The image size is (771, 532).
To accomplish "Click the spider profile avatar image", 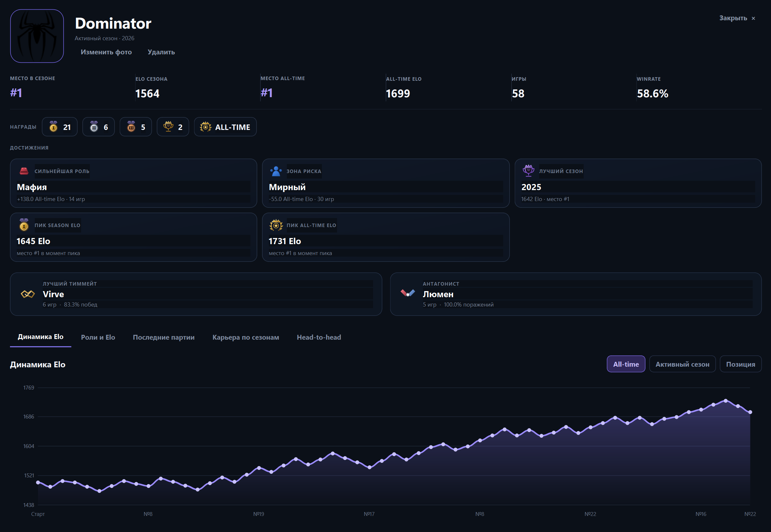I will point(37,36).
